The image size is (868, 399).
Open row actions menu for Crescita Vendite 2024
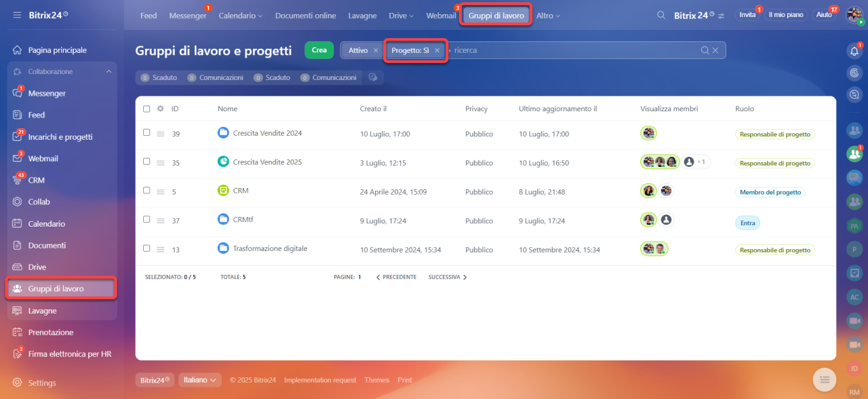coord(161,134)
